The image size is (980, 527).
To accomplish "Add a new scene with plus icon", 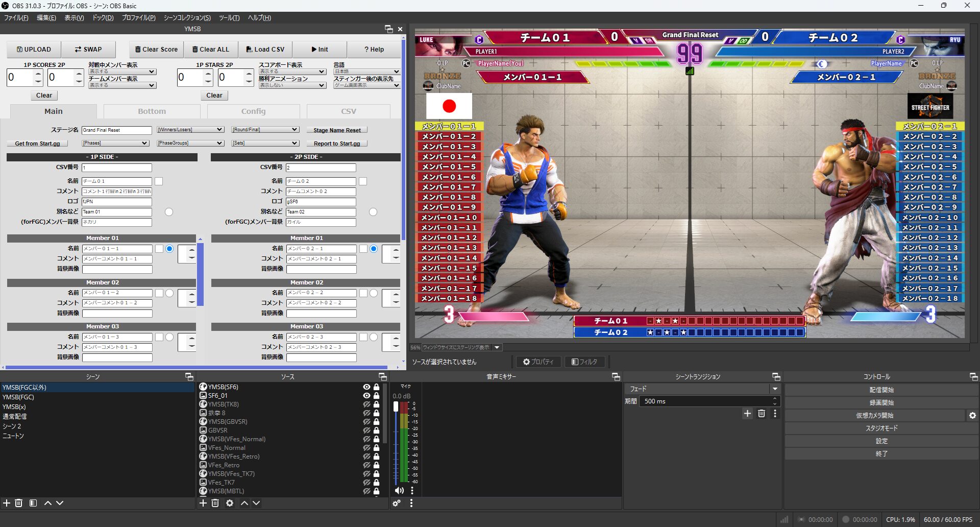I will point(7,503).
